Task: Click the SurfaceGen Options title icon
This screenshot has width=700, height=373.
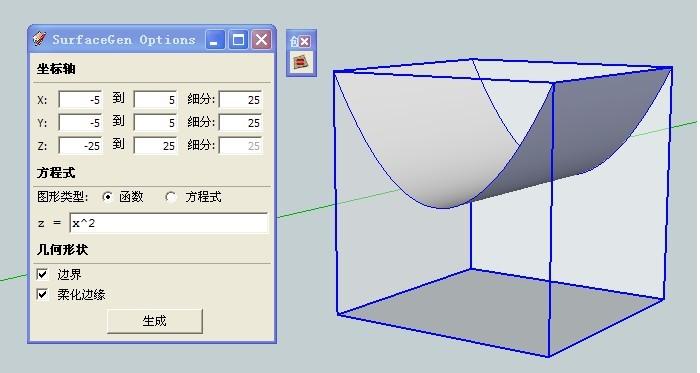Action: click(x=39, y=39)
